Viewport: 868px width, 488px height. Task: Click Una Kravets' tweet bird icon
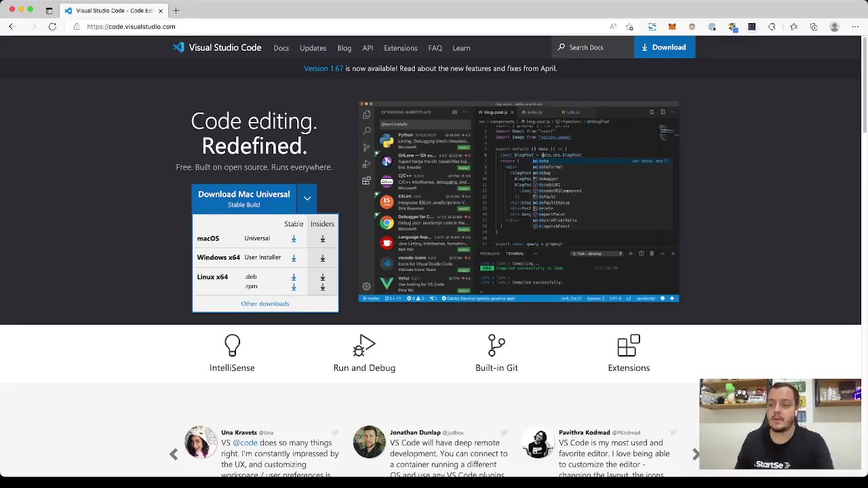(335, 432)
